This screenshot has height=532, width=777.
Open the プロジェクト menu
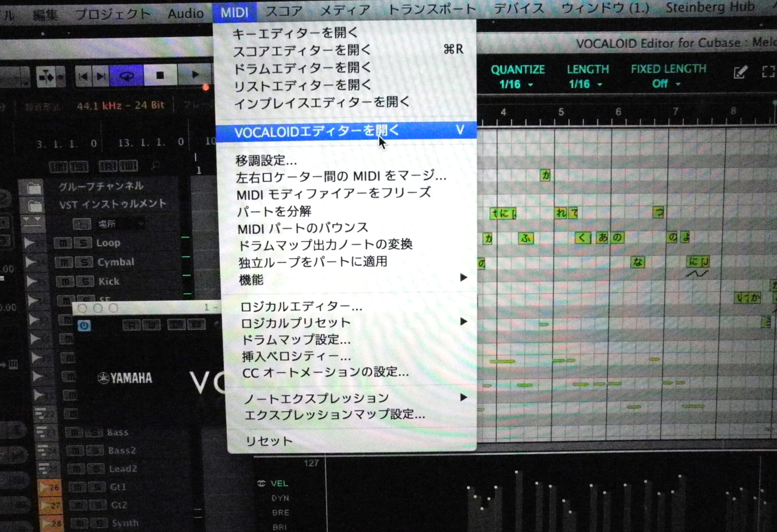click(113, 14)
